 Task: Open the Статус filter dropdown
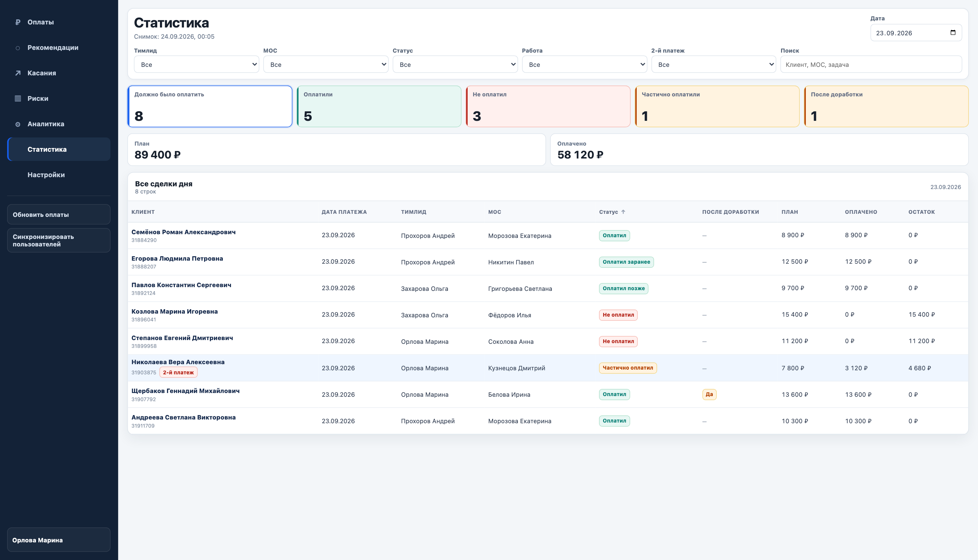[455, 64]
